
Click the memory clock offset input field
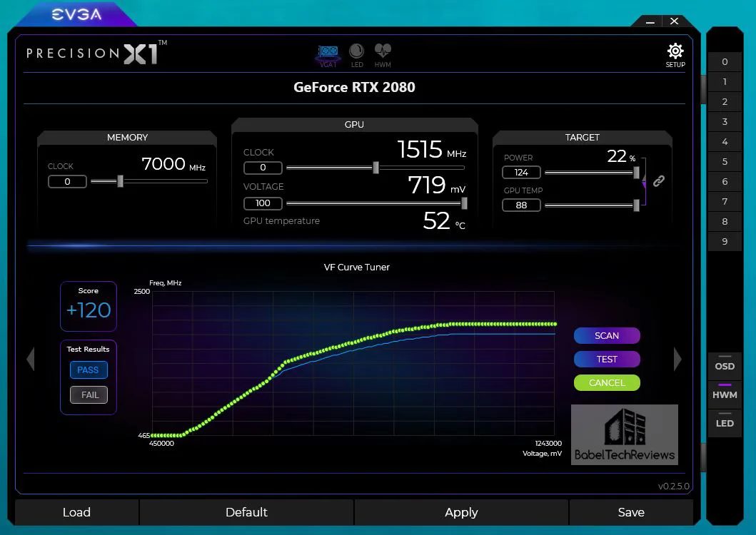[x=68, y=182]
